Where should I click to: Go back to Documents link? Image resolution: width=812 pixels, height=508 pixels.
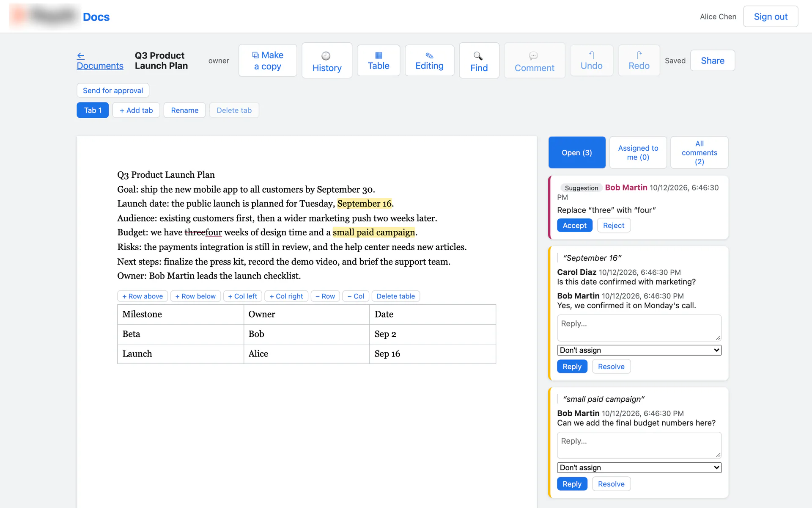coord(100,61)
